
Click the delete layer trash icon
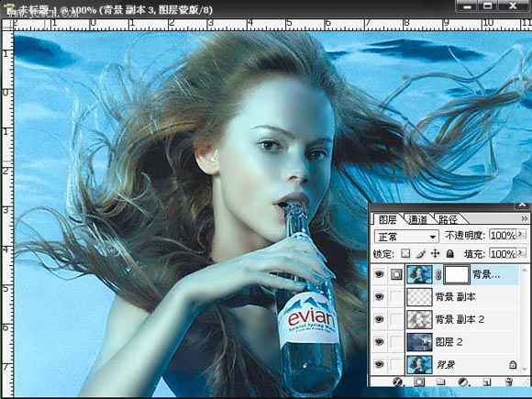[508, 382]
